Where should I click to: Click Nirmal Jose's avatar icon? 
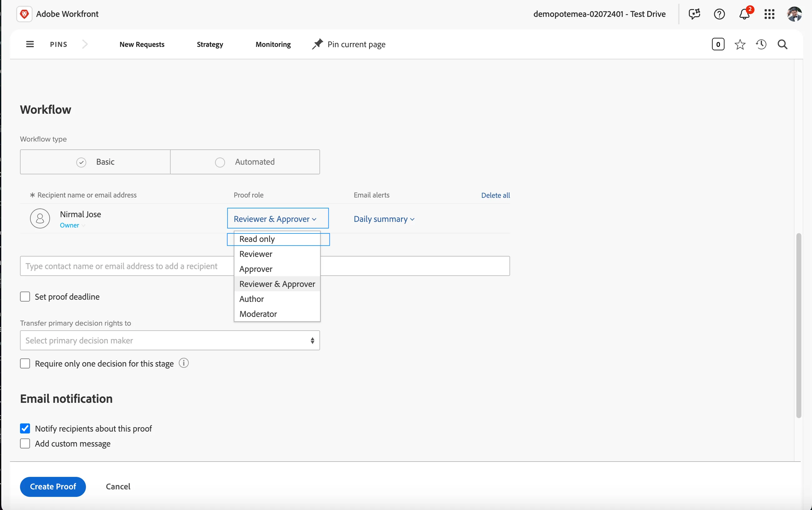[x=40, y=218]
